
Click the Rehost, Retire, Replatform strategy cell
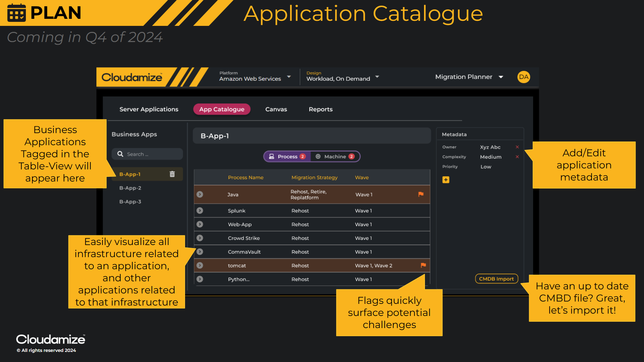[308, 195]
